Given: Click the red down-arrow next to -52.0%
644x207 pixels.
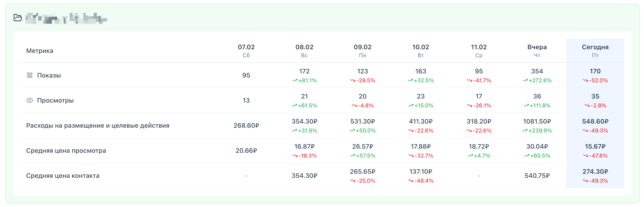Looking at the screenshot, I should tap(585, 80).
